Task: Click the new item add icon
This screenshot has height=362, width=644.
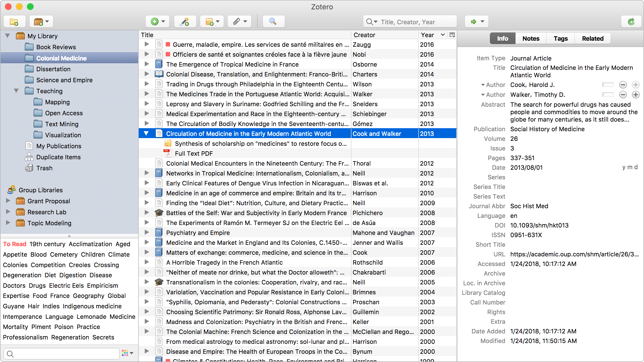Action: tap(155, 21)
